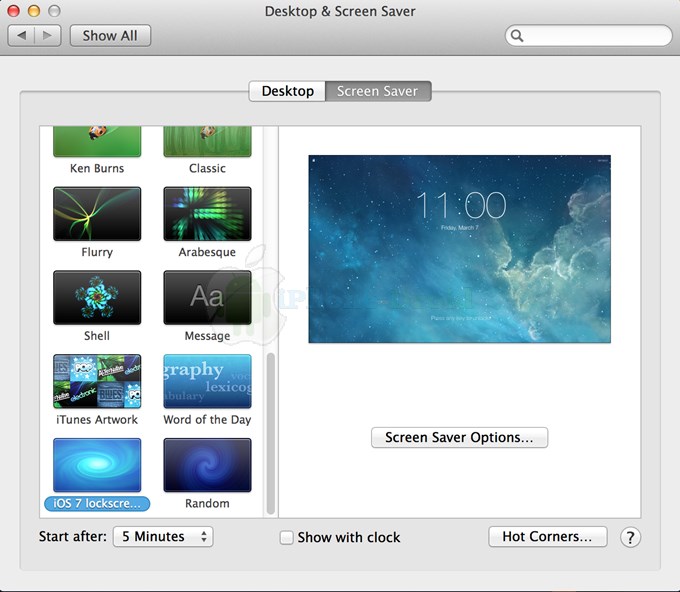Select iTunes Artwork screen saver
Image resolution: width=680 pixels, height=592 pixels.
(x=97, y=381)
